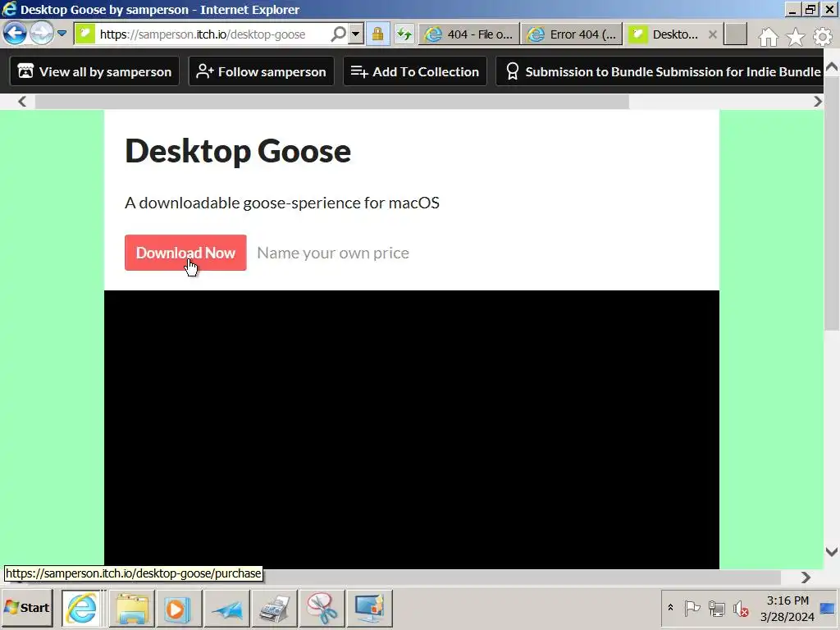This screenshot has height=630, width=840.
Task: Click the vertical scrollbar down arrow
Action: [x=832, y=551]
